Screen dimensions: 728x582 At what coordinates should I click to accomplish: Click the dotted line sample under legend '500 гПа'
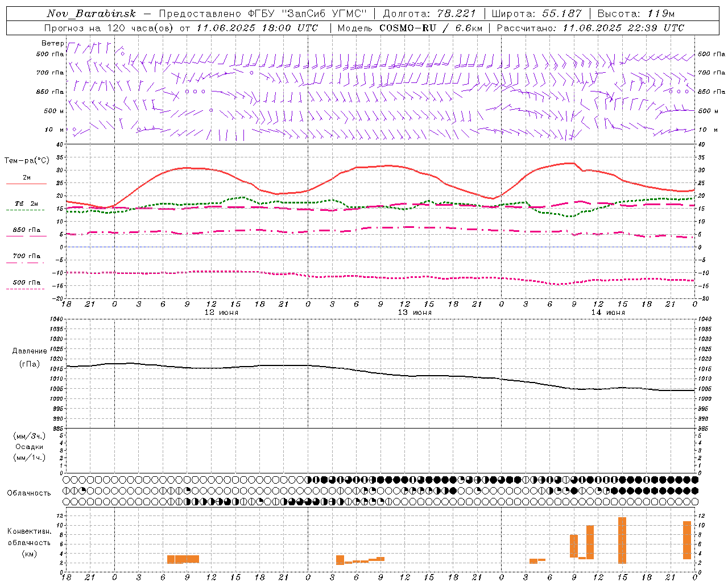click(26, 289)
